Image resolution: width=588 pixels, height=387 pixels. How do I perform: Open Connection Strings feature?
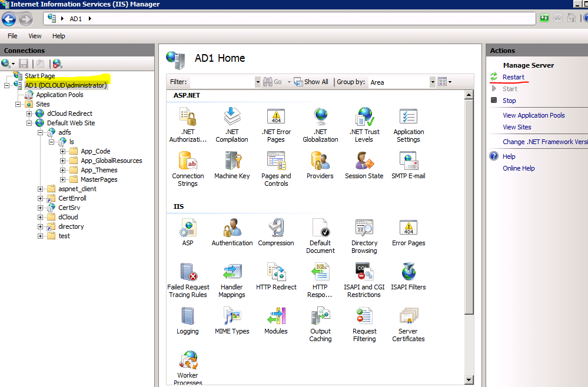[188, 169]
